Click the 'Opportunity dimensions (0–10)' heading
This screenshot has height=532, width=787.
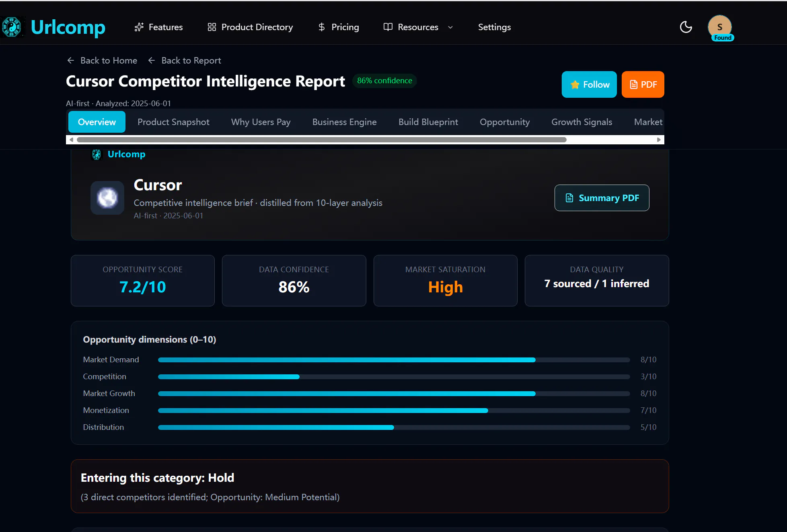(x=150, y=340)
